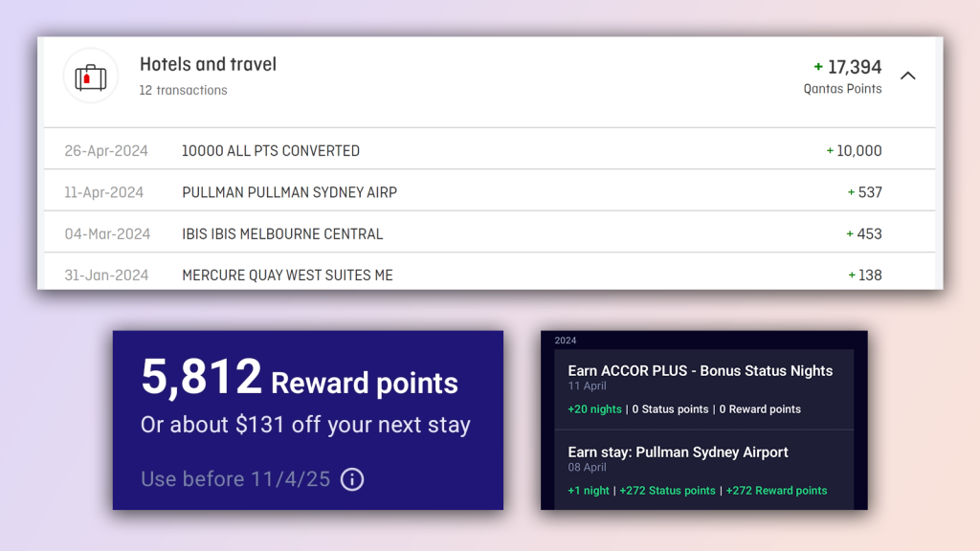
Task: Click the +272 Reward points label
Action: (x=776, y=491)
